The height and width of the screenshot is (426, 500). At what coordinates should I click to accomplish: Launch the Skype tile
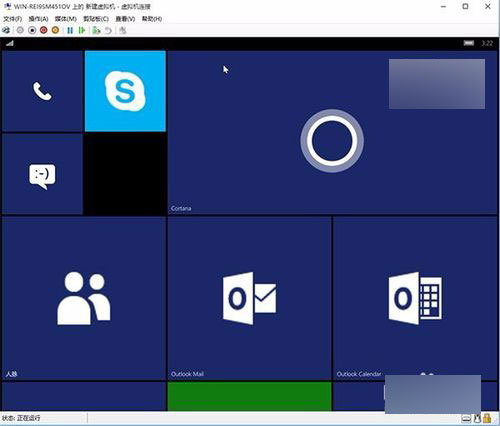125,91
